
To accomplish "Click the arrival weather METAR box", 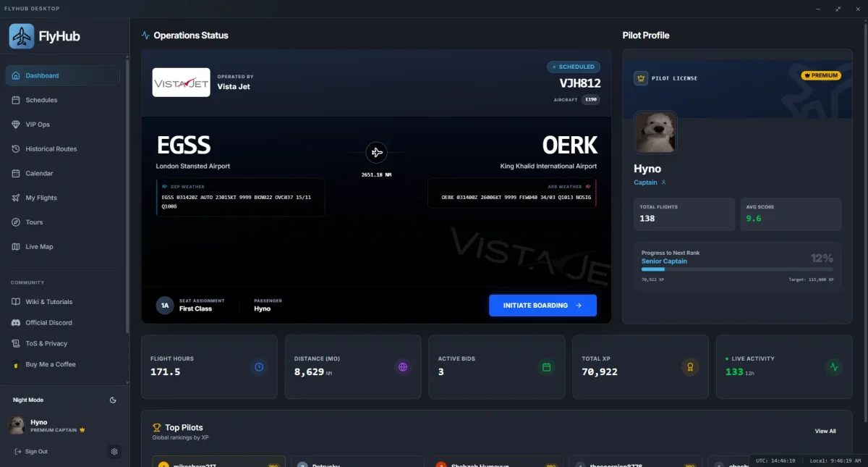I will tap(512, 193).
